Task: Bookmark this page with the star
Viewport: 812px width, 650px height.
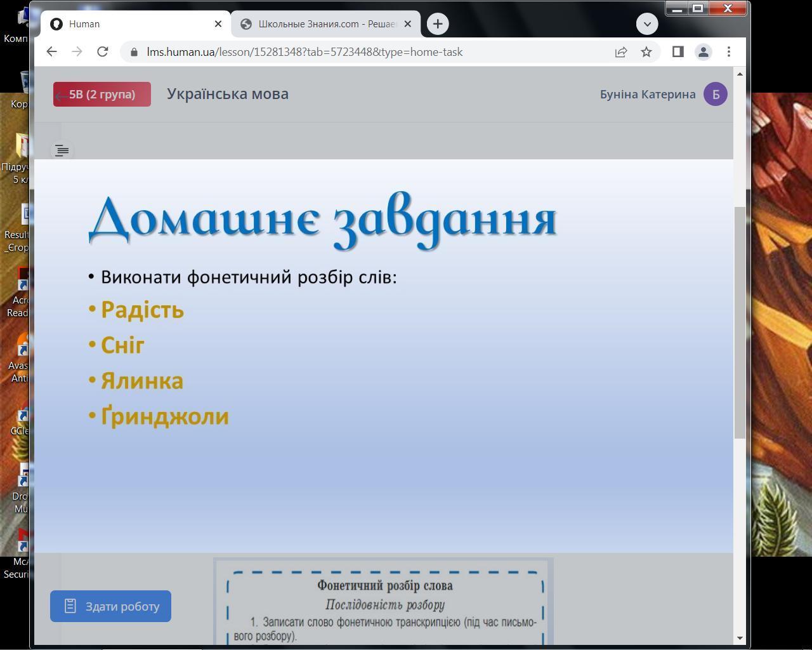Action: tap(646, 52)
